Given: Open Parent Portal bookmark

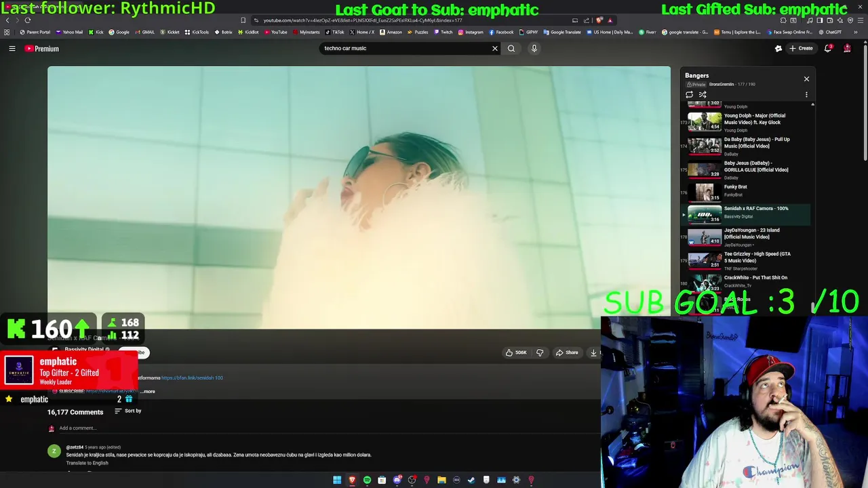Looking at the screenshot, I should pyautogui.click(x=35, y=32).
